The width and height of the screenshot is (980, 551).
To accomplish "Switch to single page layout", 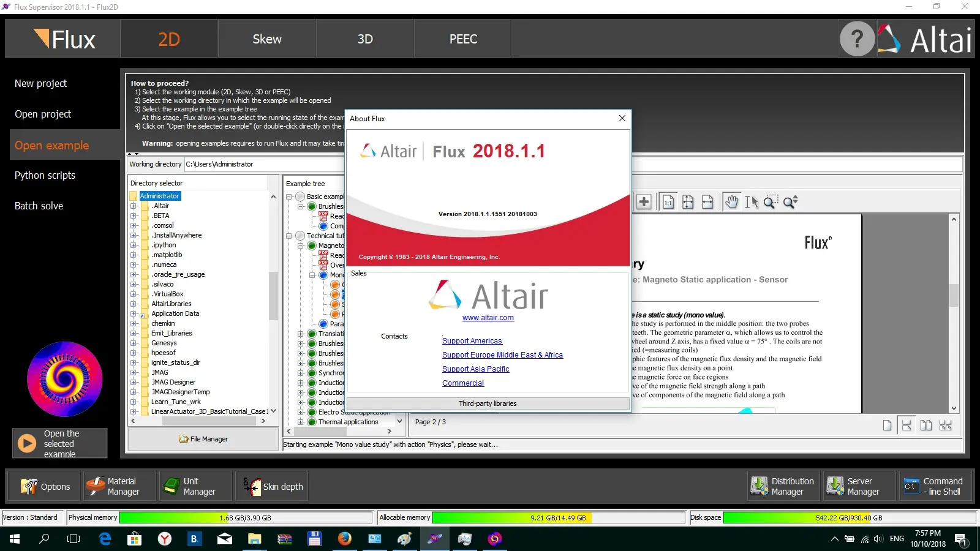I will [x=887, y=425].
